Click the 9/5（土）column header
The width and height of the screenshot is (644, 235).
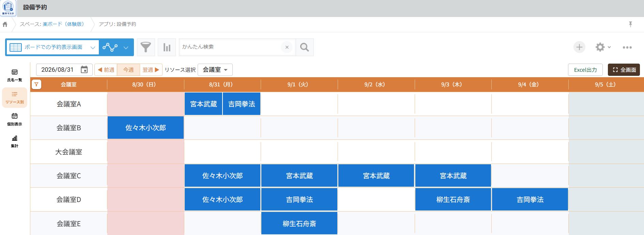(606, 84)
